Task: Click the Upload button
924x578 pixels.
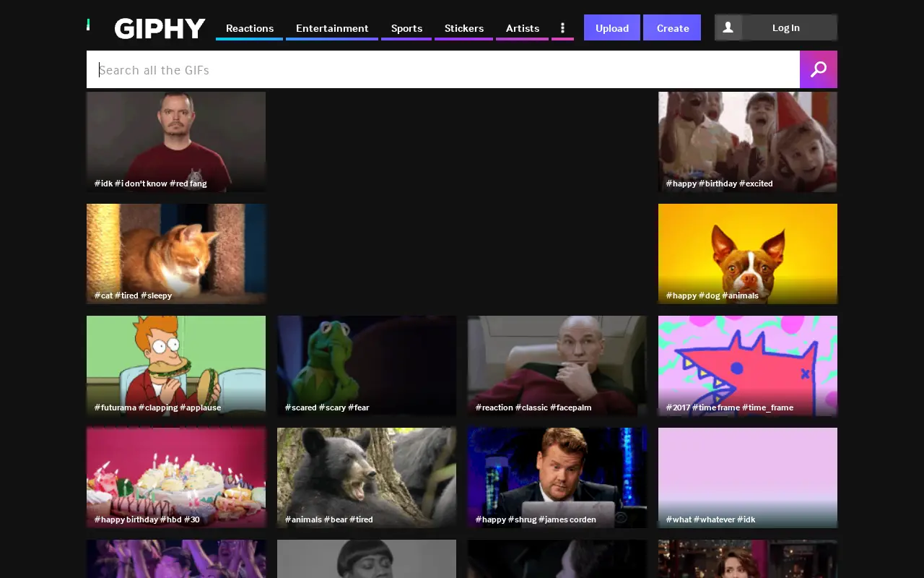Action: tap(612, 27)
